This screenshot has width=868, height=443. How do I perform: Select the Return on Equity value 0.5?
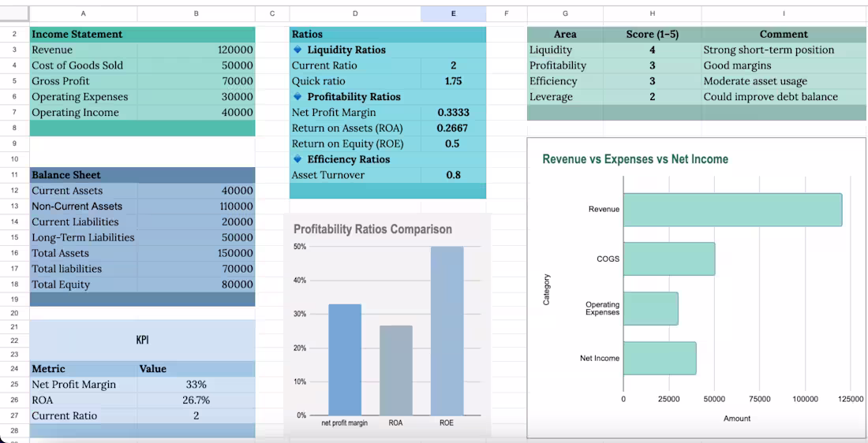click(x=454, y=143)
